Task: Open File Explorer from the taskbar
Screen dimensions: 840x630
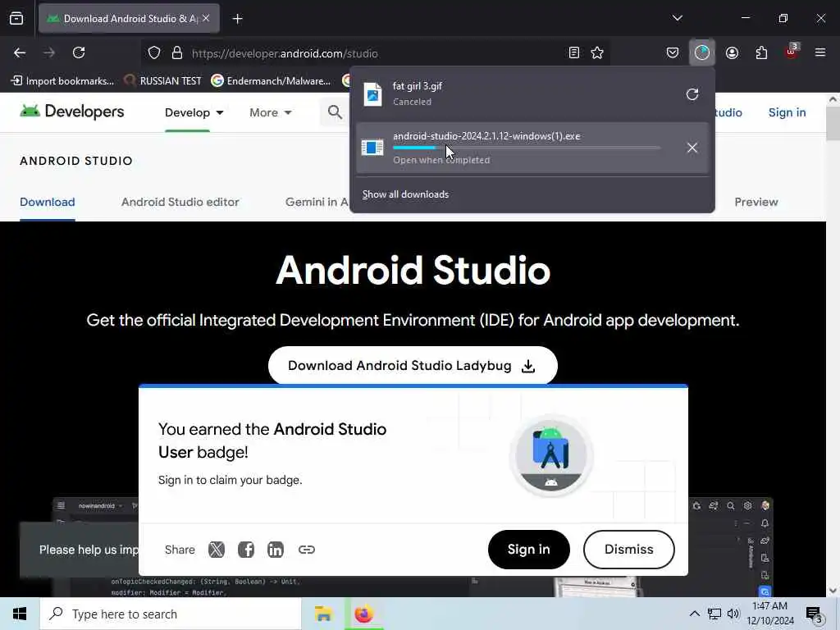Action: click(323, 614)
